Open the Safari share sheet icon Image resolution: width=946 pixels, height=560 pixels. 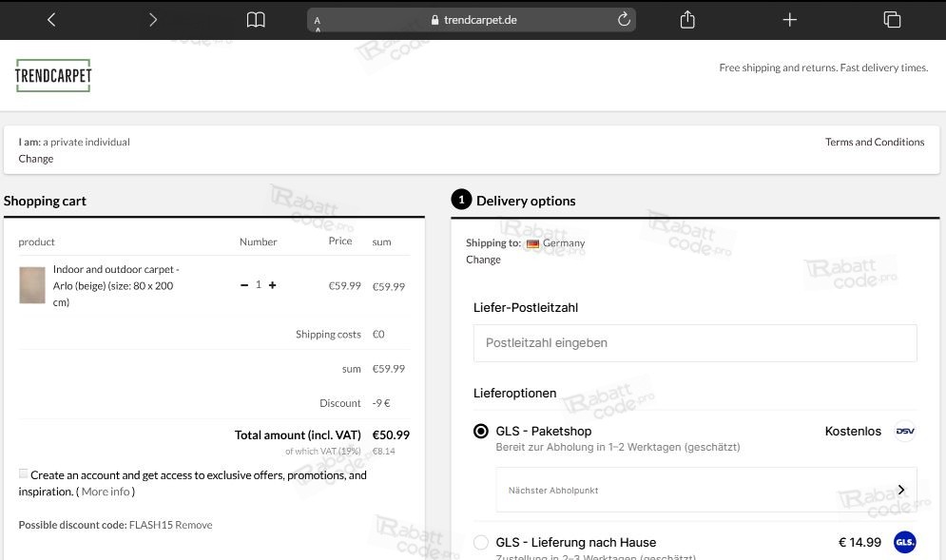click(x=687, y=20)
